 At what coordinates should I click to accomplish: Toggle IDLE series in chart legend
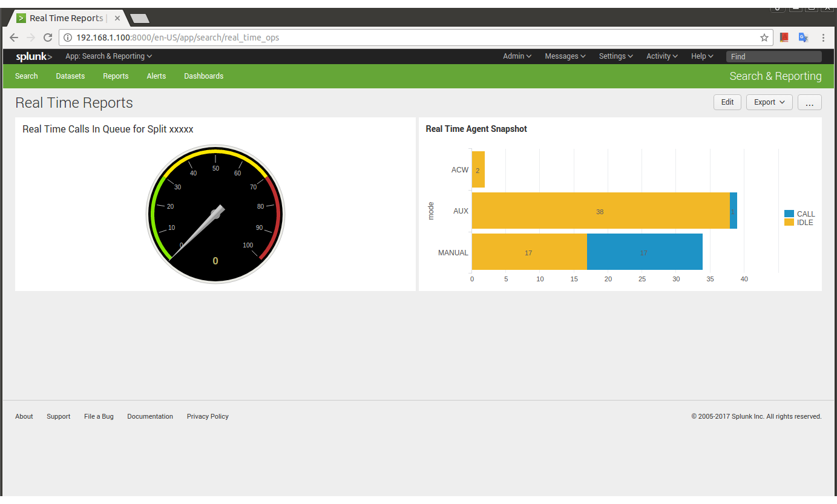click(x=799, y=223)
